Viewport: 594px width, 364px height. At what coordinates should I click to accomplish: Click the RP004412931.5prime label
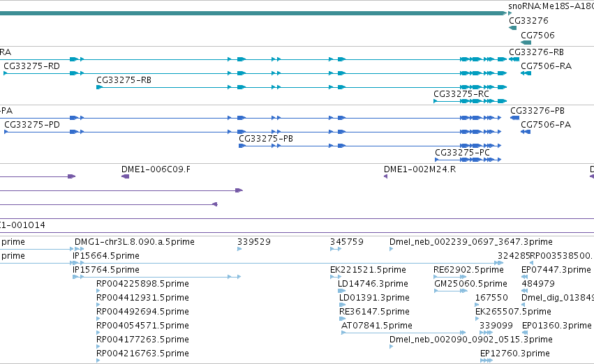[142, 298]
